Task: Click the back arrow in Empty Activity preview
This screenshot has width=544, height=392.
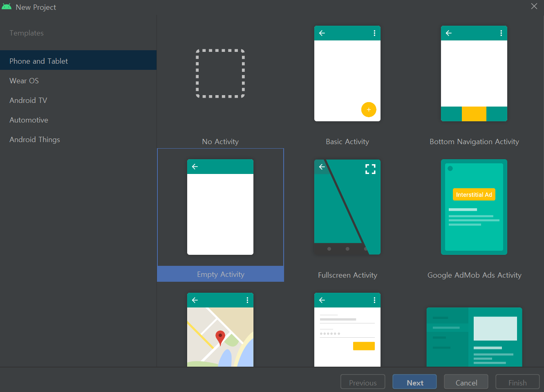Action: click(x=195, y=167)
